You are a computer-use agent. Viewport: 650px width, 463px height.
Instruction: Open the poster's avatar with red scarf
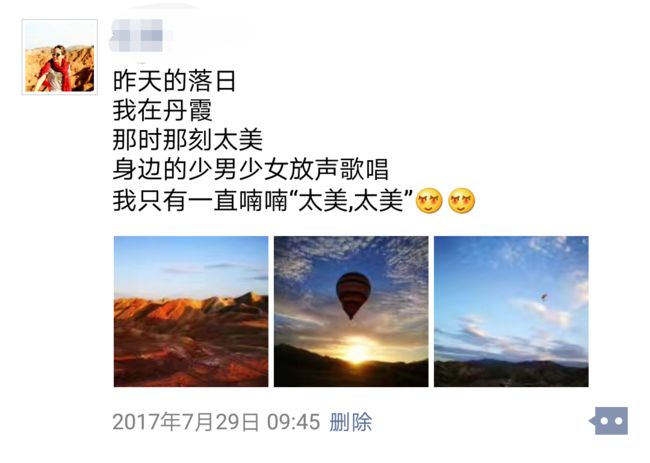(x=60, y=57)
